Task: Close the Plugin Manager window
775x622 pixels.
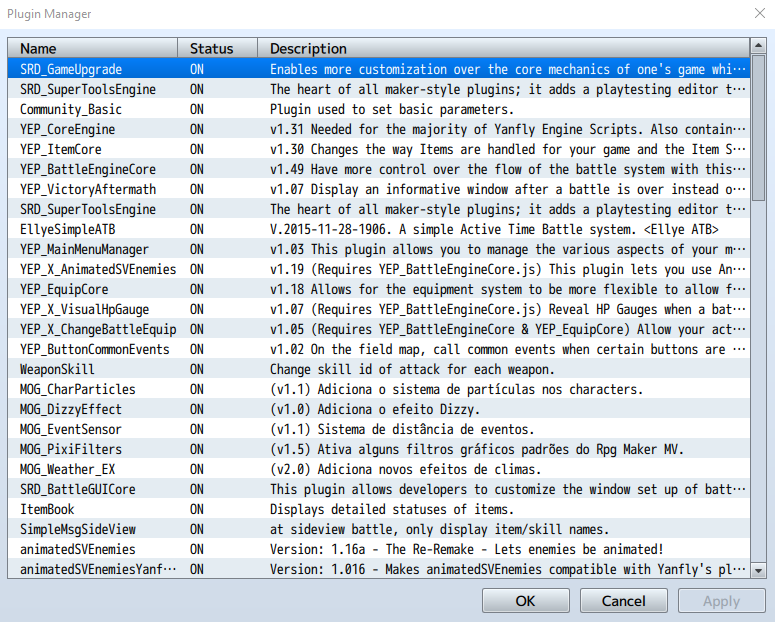Action: 760,13
